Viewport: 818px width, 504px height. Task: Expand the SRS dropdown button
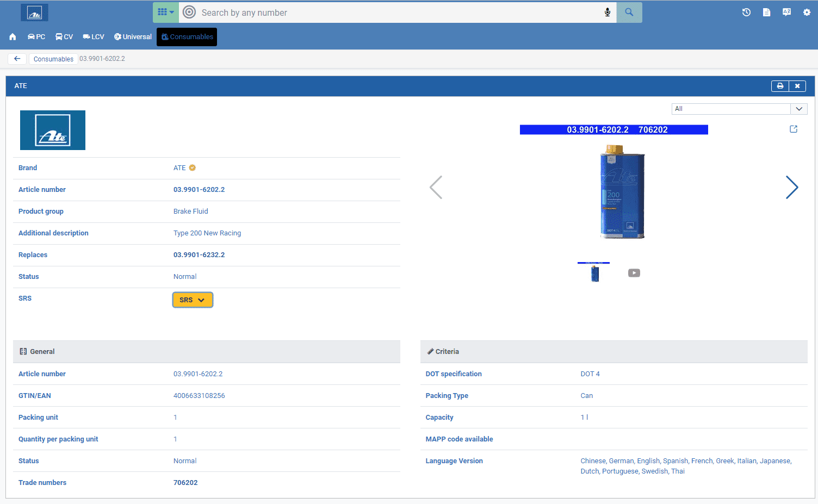[193, 300]
